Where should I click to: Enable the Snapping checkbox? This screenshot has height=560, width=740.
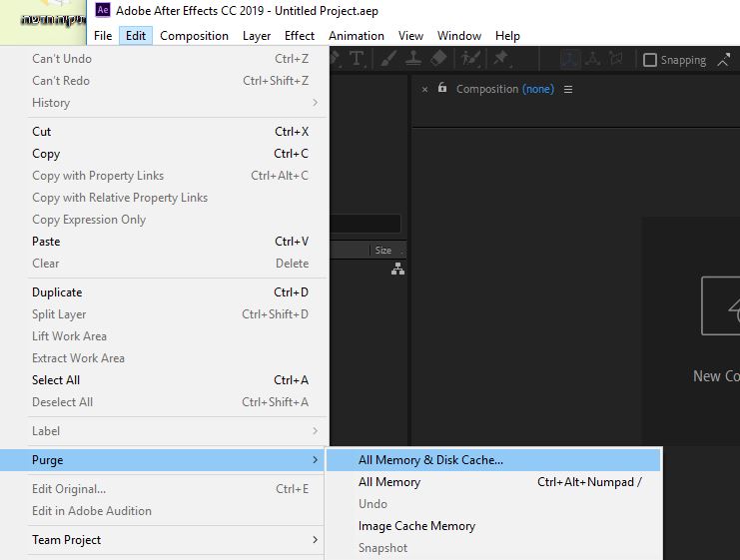tap(650, 60)
